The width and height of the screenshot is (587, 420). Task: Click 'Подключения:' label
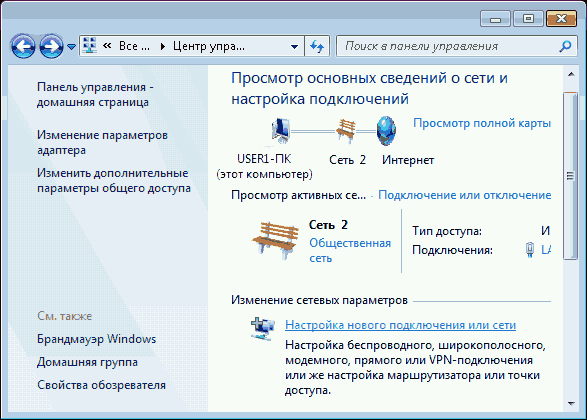(x=452, y=250)
